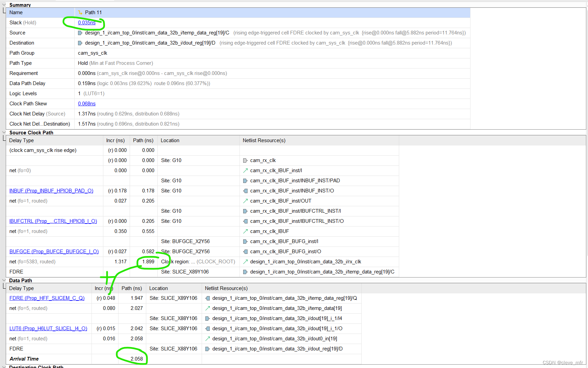Viewport: 588px width, 368px height.
Task: Open IBUFCTRL (Prop_...CTRL_HPIOB_I_O) delay link
Action: tap(53, 221)
